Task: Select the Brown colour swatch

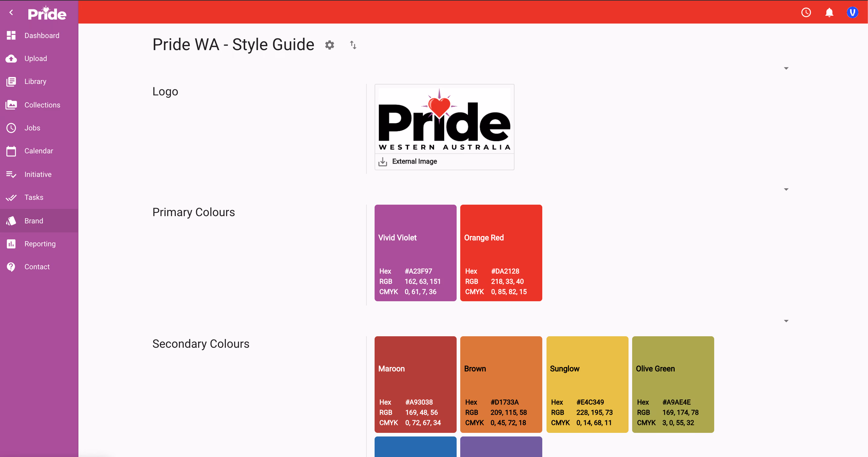Action: 501,385
